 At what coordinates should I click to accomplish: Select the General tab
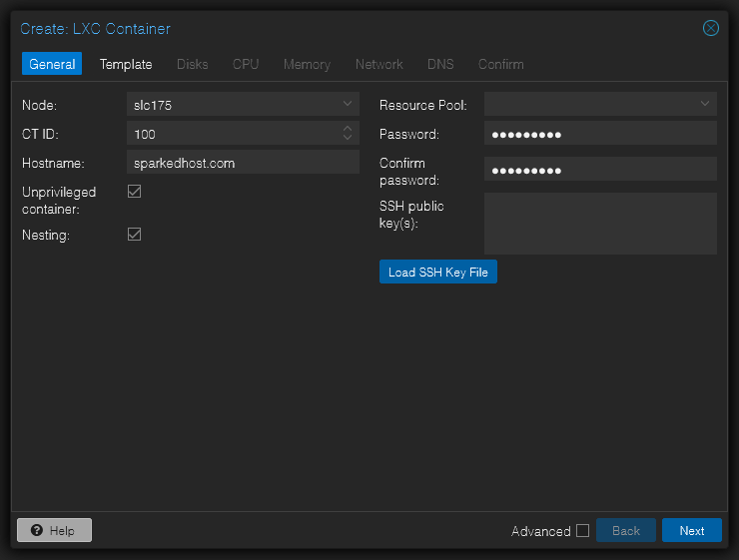tap(52, 64)
